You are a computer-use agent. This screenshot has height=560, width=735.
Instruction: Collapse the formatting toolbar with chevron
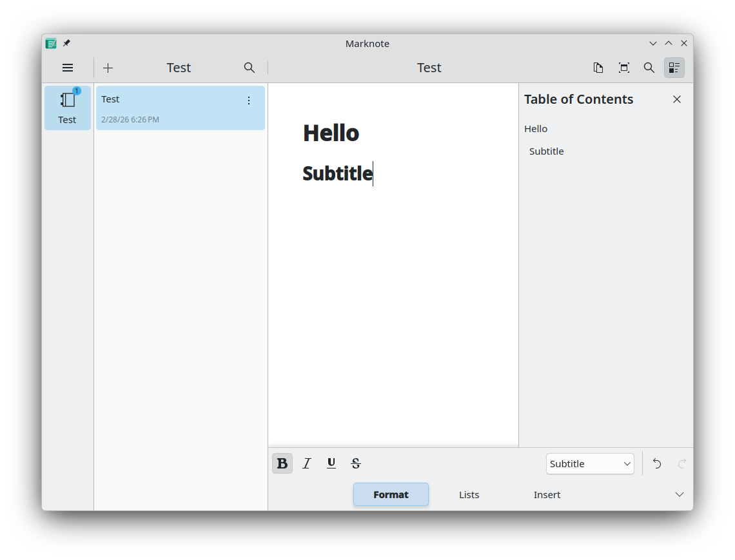point(680,494)
